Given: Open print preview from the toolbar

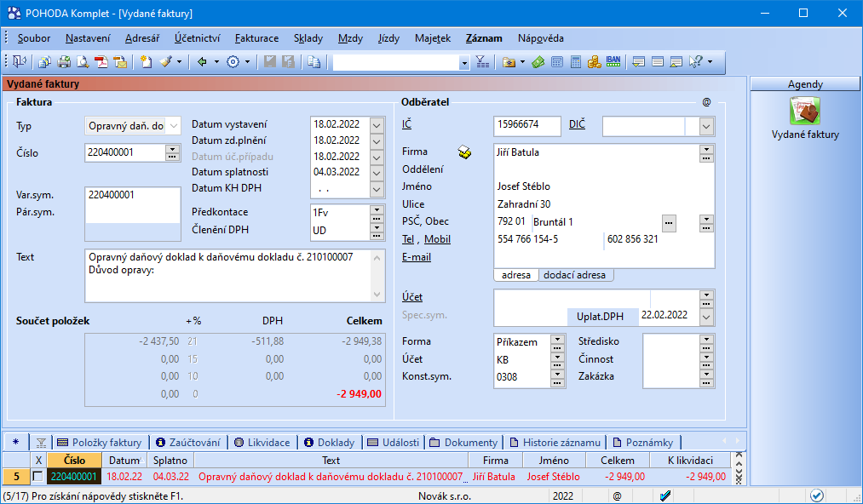Looking at the screenshot, I should [x=82, y=61].
